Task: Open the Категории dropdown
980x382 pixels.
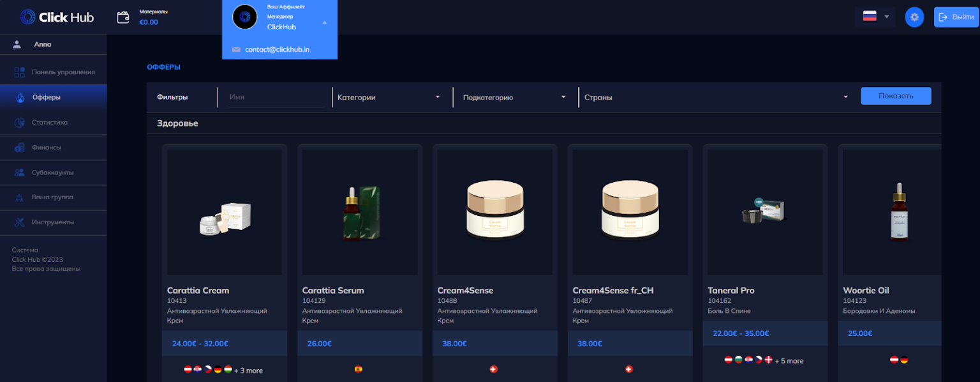Action: click(389, 97)
